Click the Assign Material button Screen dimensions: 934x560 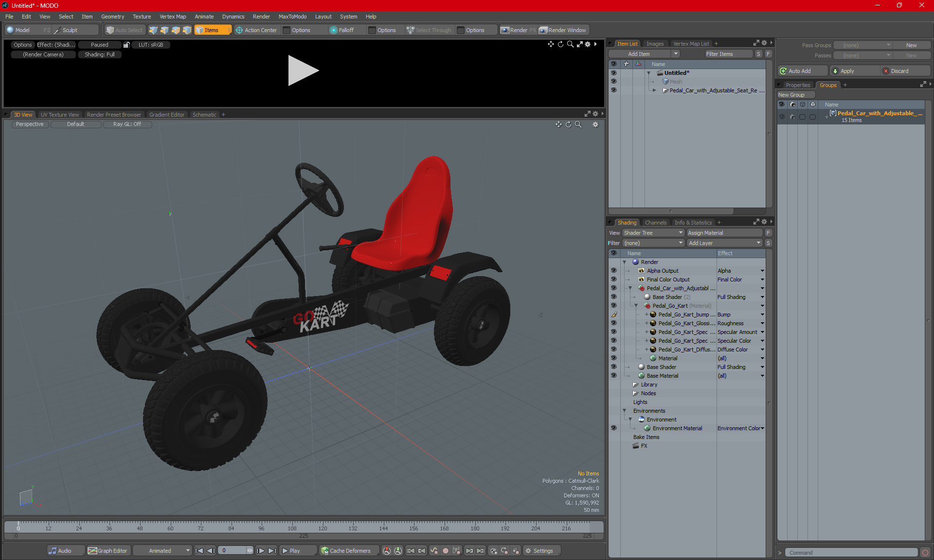[x=724, y=233]
